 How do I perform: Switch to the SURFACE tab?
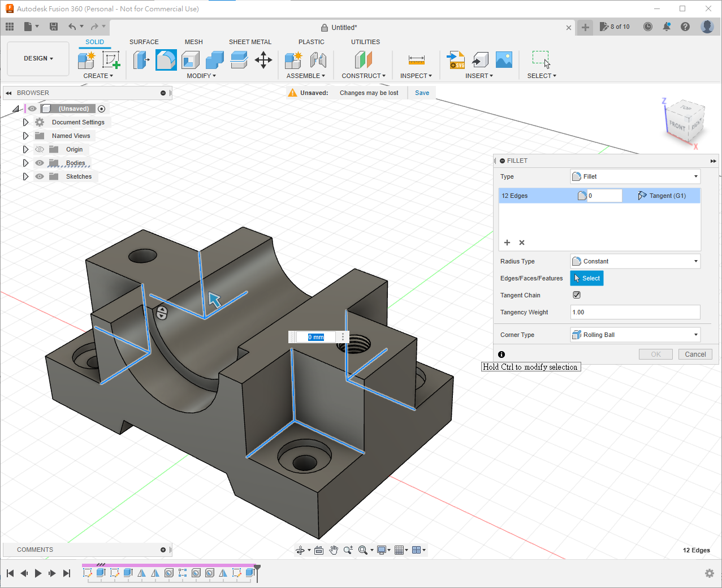pos(144,42)
